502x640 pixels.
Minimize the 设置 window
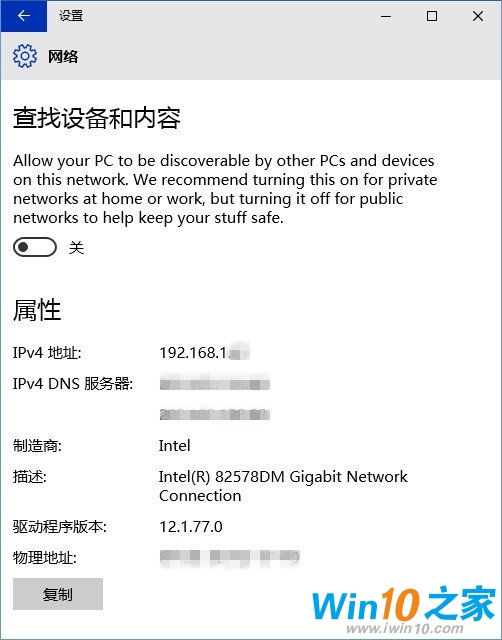(x=386, y=16)
